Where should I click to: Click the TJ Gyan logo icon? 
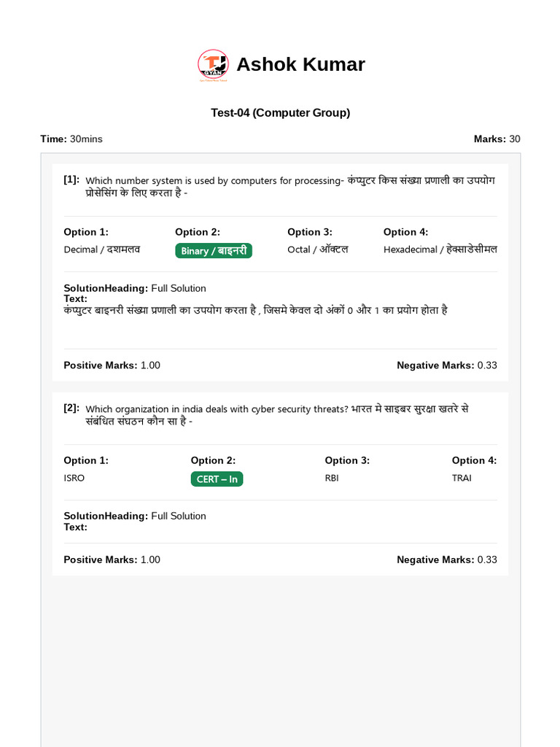(x=213, y=65)
